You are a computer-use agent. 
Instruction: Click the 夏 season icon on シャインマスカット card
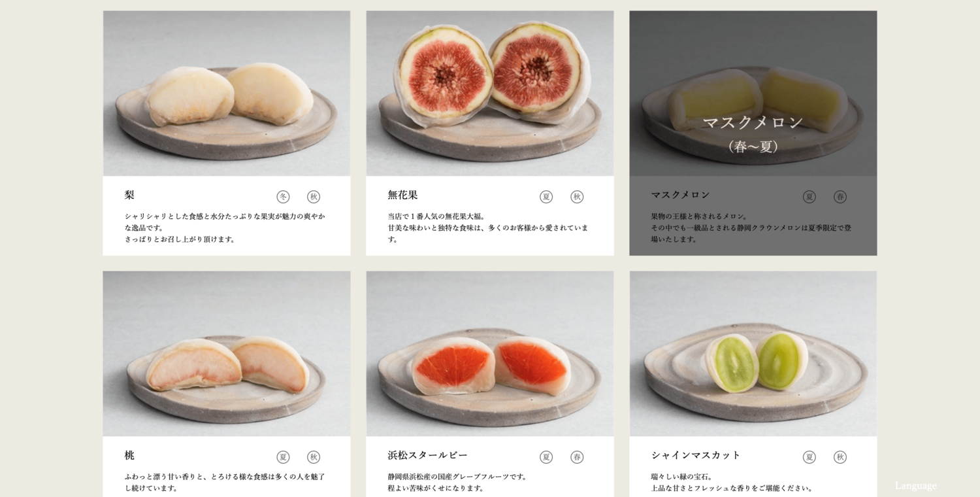809,457
